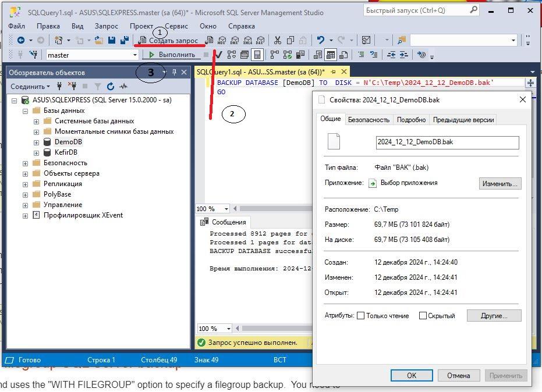Toggle the Results to Grid icon
The image size is (542, 392).
pyautogui.click(x=331, y=55)
